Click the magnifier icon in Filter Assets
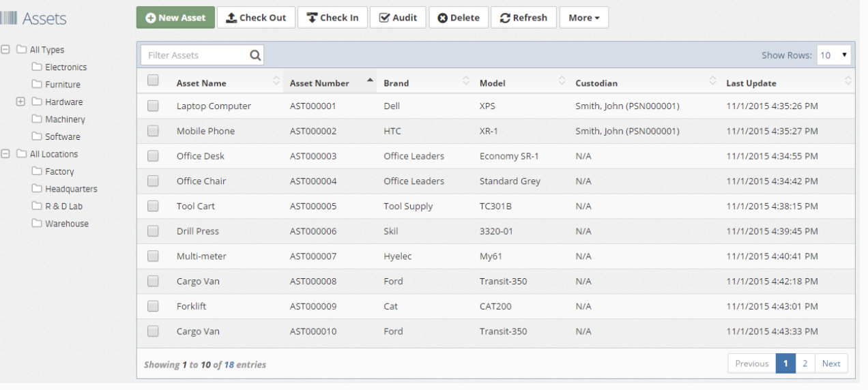The height and width of the screenshot is (390, 868). coord(255,56)
